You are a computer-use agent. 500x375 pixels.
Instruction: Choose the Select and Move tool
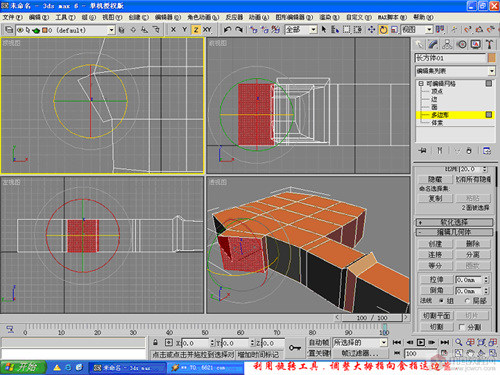pos(371,30)
